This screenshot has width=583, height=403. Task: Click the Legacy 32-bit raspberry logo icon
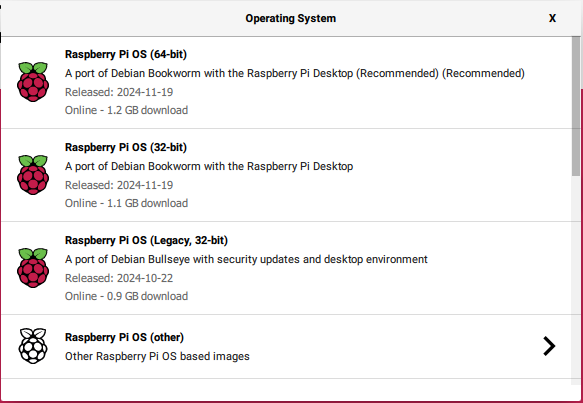33,268
